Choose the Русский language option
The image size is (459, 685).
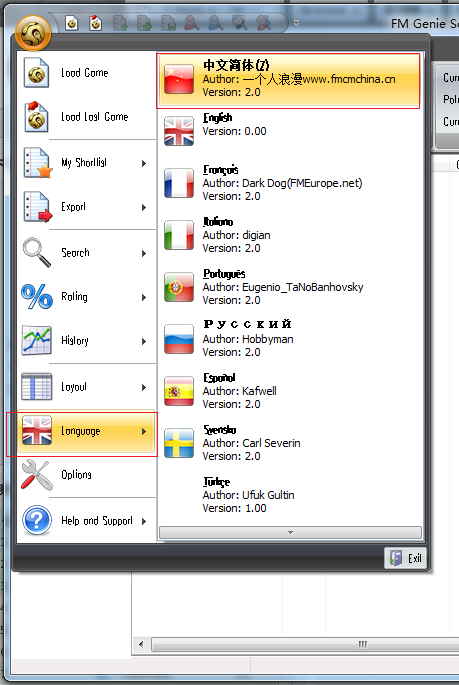click(x=290, y=339)
